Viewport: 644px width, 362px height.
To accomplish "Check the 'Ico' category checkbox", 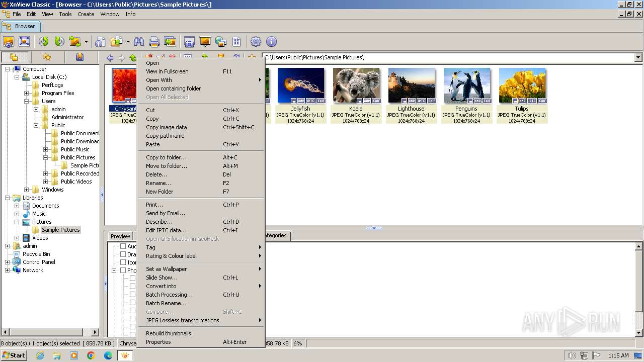I will pos(123,262).
